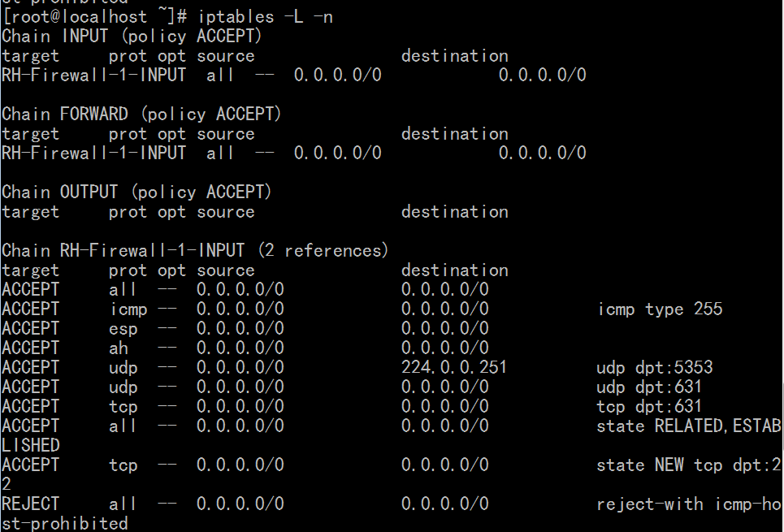Click the 'state RELATED,ESTAB' rule text
This screenshot has width=784, height=532.
(688, 426)
